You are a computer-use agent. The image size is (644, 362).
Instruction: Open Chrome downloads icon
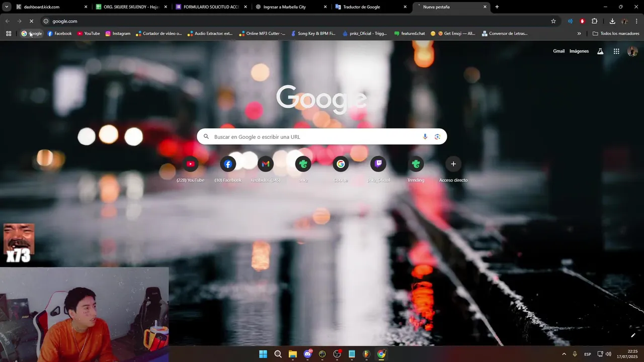click(x=612, y=21)
